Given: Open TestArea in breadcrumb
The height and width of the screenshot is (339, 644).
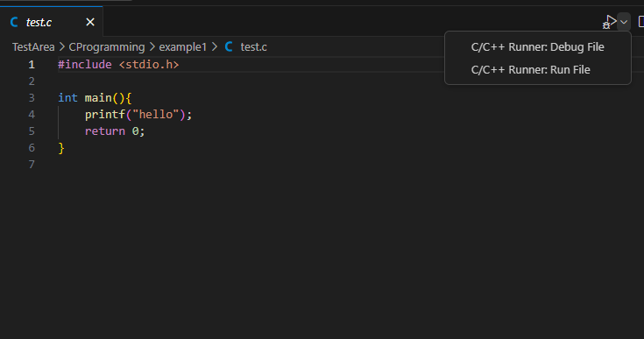Looking at the screenshot, I should [33, 47].
